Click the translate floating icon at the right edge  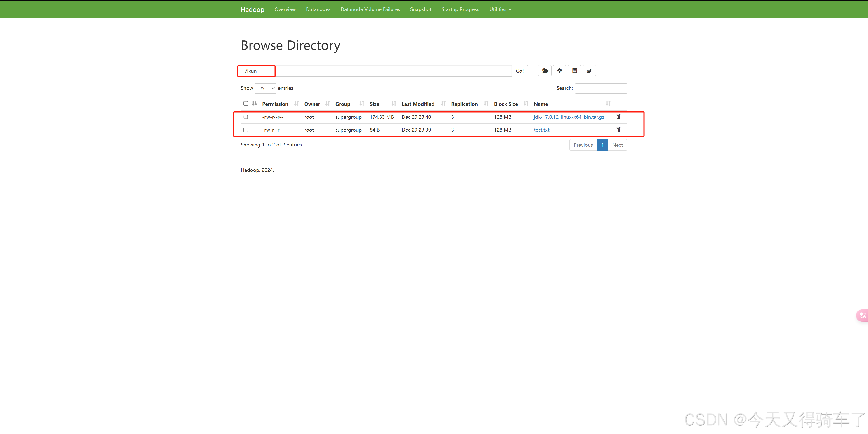point(863,315)
